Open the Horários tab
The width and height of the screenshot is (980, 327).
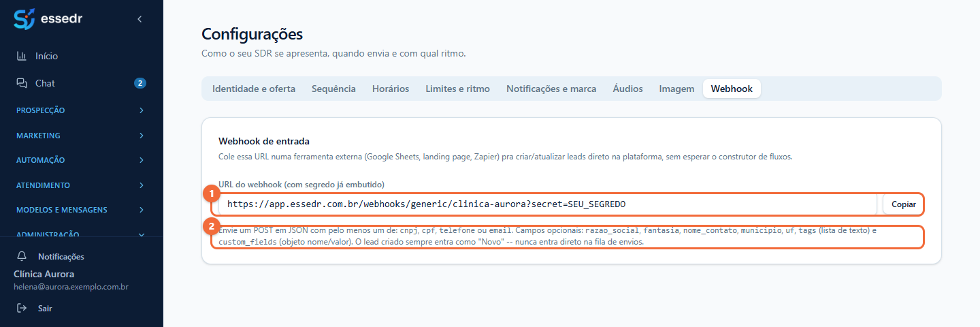click(x=391, y=89)
